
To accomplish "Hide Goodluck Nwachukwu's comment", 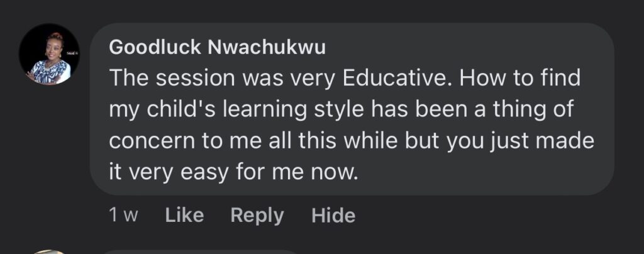I will (333, 216).
